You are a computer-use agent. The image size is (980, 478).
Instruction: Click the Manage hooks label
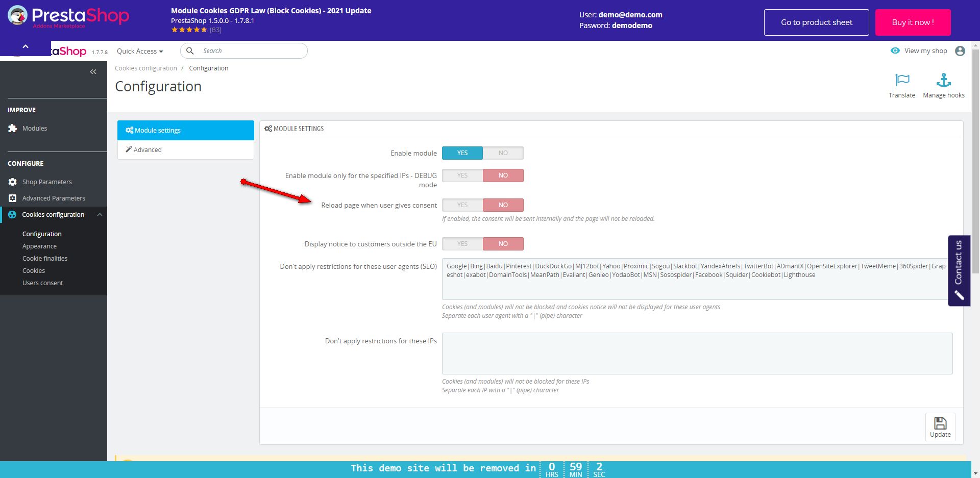point(944,95)
